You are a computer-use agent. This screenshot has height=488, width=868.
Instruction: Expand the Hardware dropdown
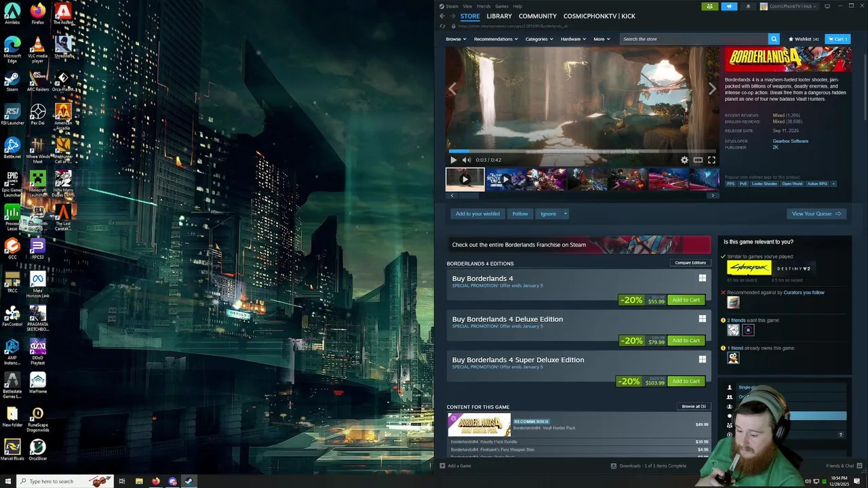(574, 39)
